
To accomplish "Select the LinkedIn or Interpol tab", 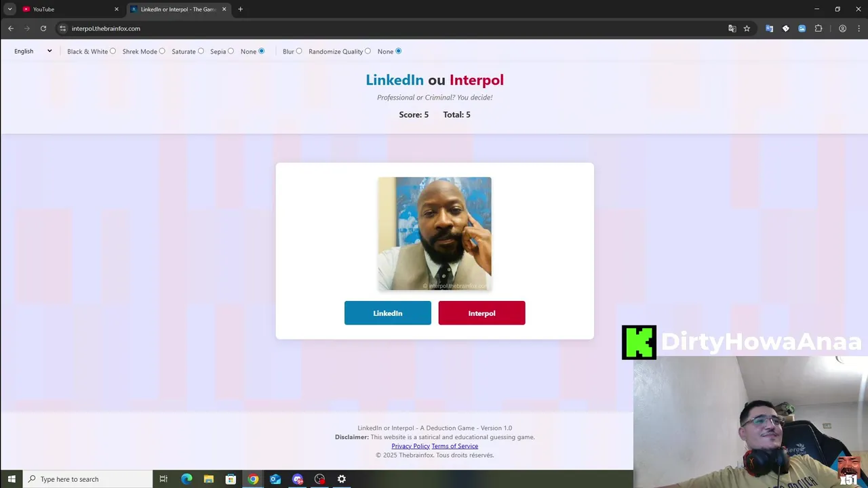I will coord(179,9).
